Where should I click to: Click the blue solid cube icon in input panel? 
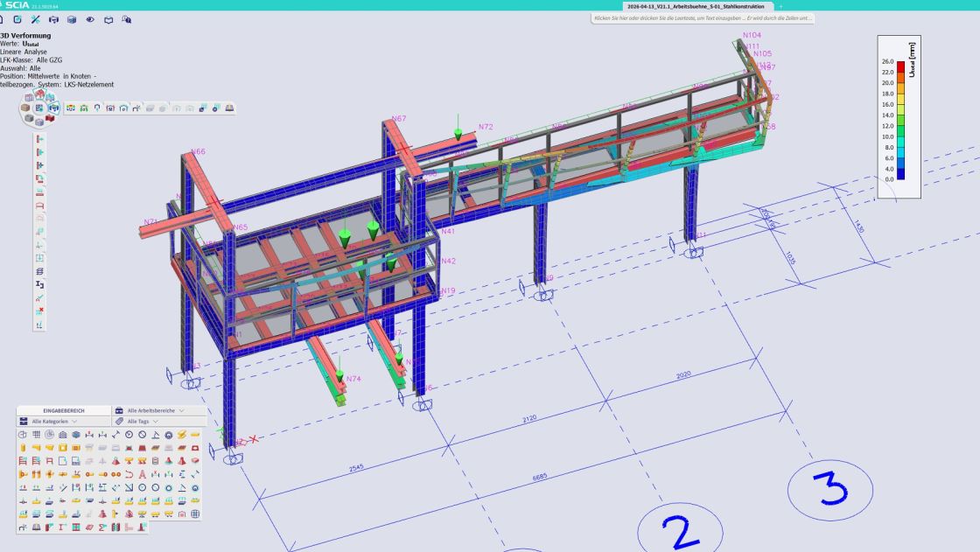(x=76, y=435)
